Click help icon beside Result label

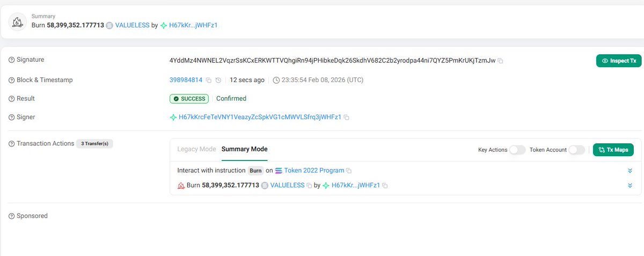[x=11, y=99]
